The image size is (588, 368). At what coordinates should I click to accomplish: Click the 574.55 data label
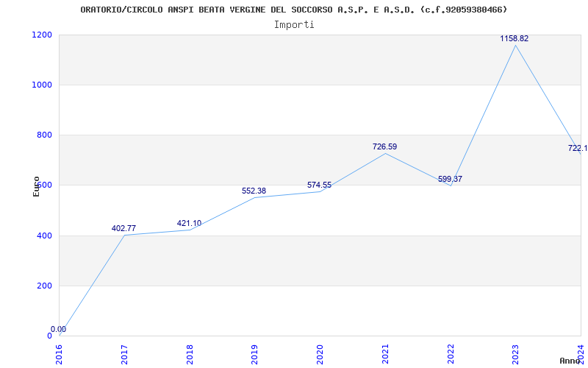pos(319,185)
